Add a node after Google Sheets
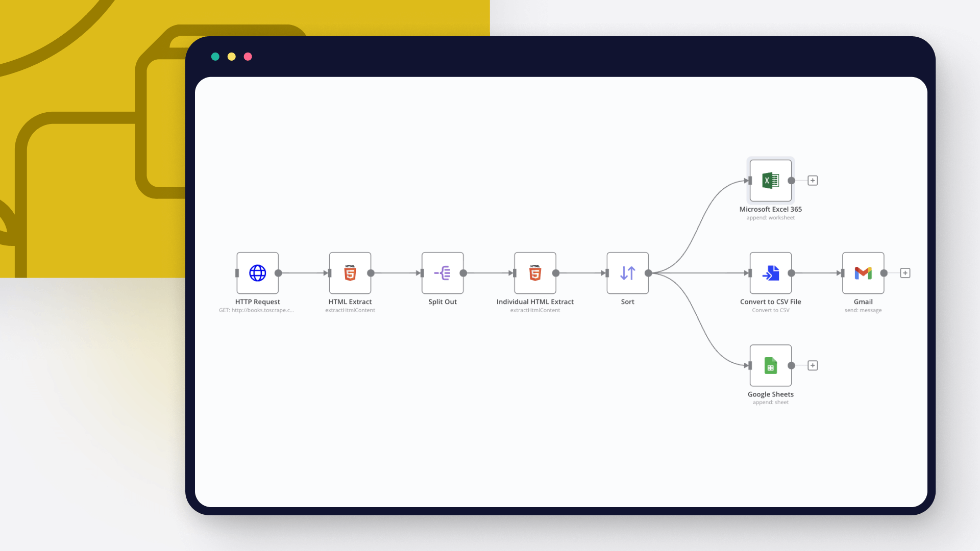The width and height of the screenshot is (980, 551). click(813, 365)
